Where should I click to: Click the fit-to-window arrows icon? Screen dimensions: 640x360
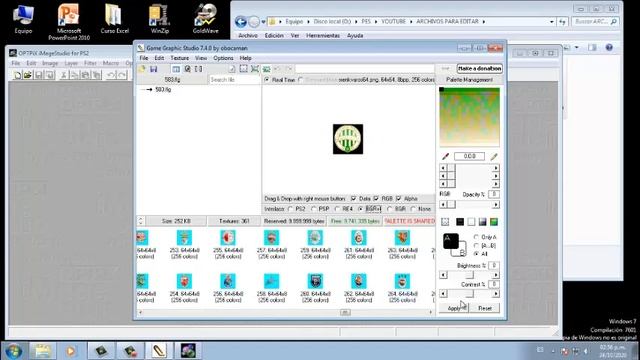[255, 69]
